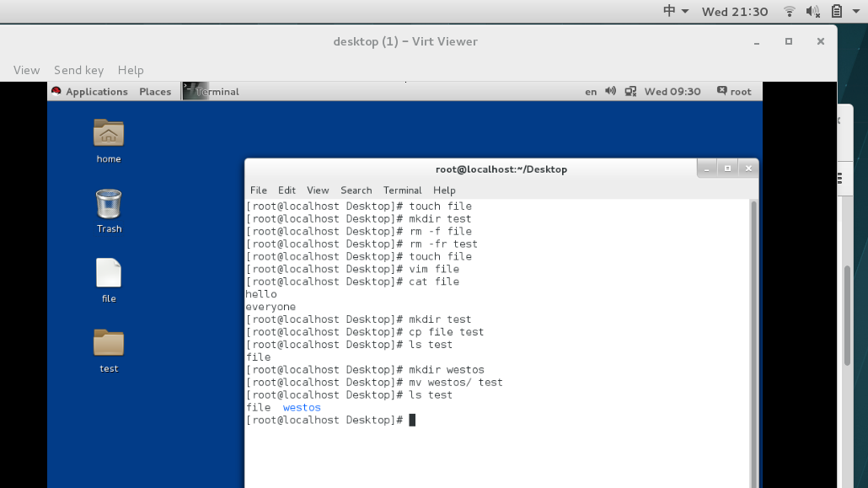This screenshot has height=488, width=868.
Task: Open the Places menu
Action: [155, 91]
